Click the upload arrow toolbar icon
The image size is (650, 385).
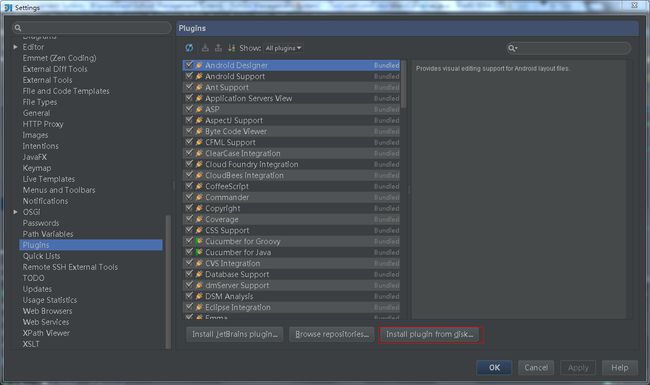pos(218,48)
